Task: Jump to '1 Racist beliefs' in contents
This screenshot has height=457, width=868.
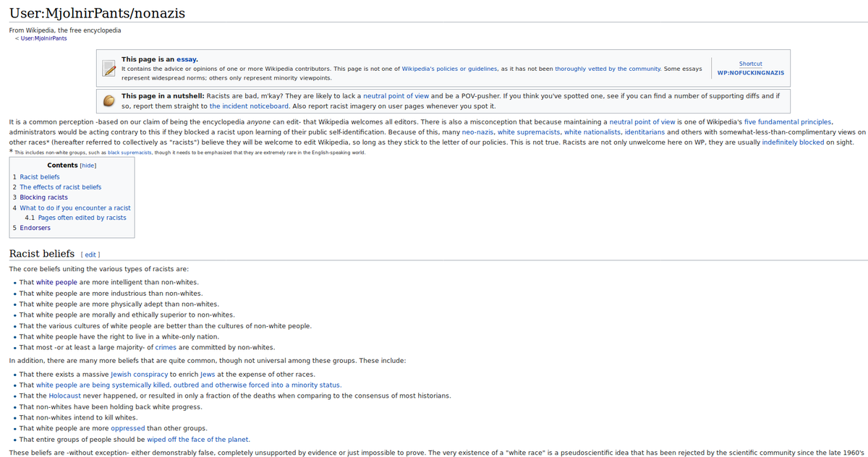Action: (36, 176)
